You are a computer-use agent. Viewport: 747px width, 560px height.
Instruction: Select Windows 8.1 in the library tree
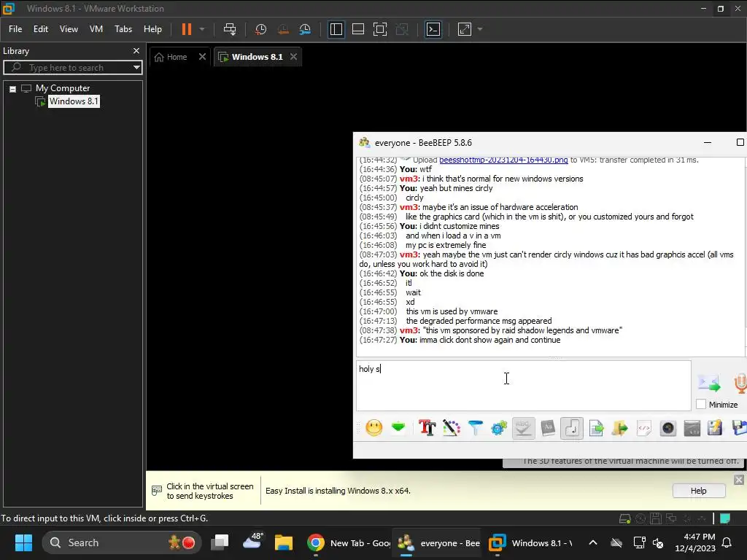(x=74, y=101)
